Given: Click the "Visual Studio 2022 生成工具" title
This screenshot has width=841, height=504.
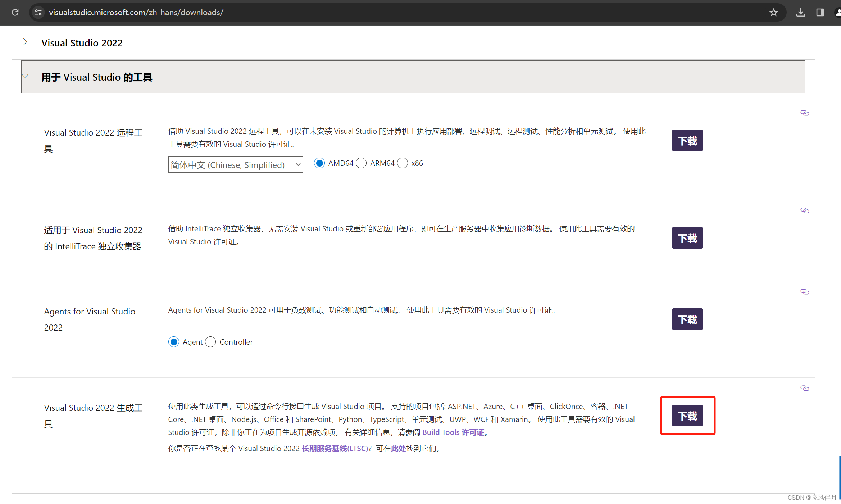Looking at the screenshot, I should pyautogui.click(x=93, y=416).
